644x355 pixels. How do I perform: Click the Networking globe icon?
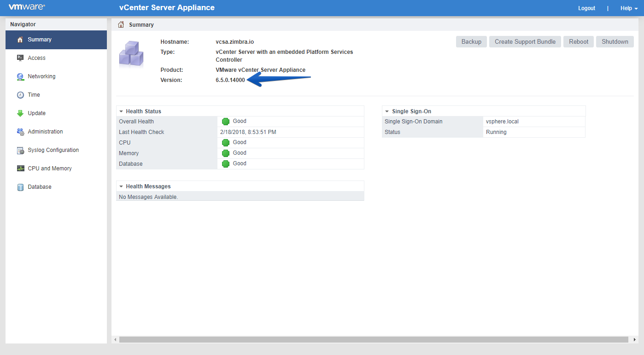(x=20, y=76)
